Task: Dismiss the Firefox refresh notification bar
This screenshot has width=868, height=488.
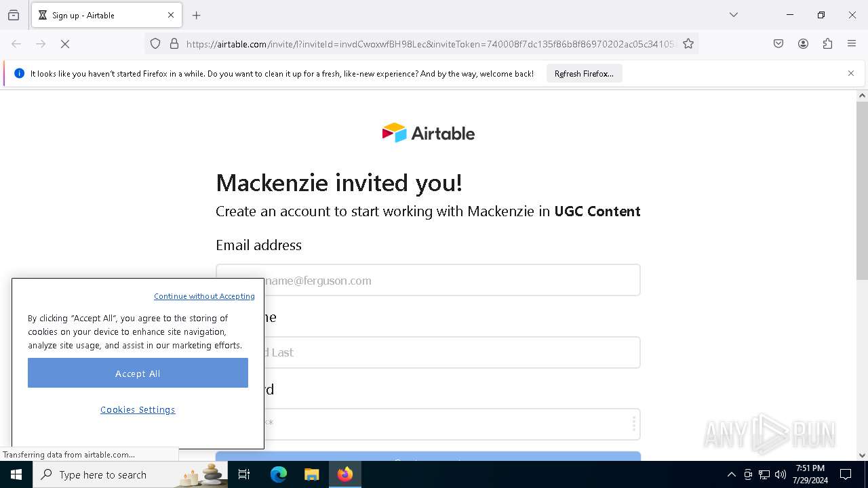Action: coord(851,73)
